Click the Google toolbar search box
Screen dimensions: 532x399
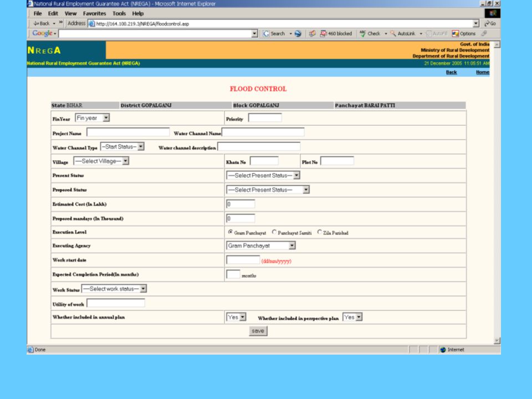(155, 34)
